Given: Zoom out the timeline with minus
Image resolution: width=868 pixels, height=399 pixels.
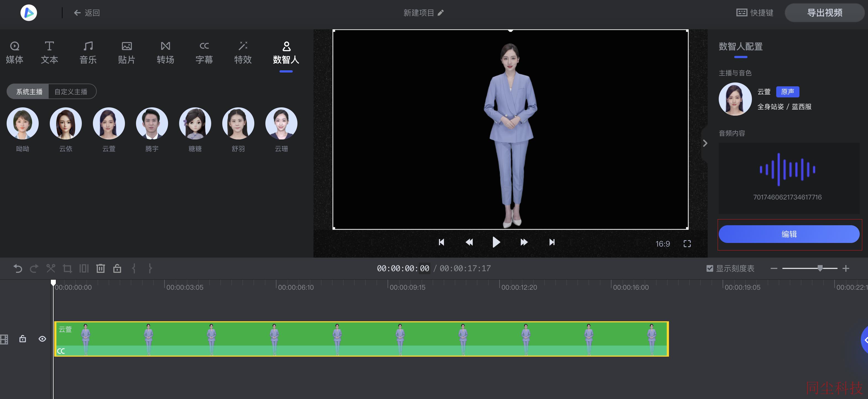Looking at the screenshot, I should point(774,268).
